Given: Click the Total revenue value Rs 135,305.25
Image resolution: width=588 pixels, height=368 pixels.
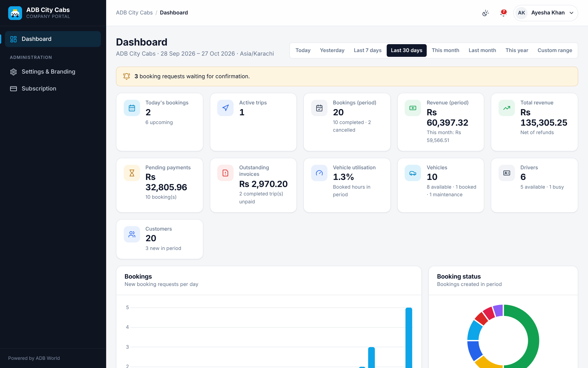Looking at the screenshot, I should click(x=544, y=117).
